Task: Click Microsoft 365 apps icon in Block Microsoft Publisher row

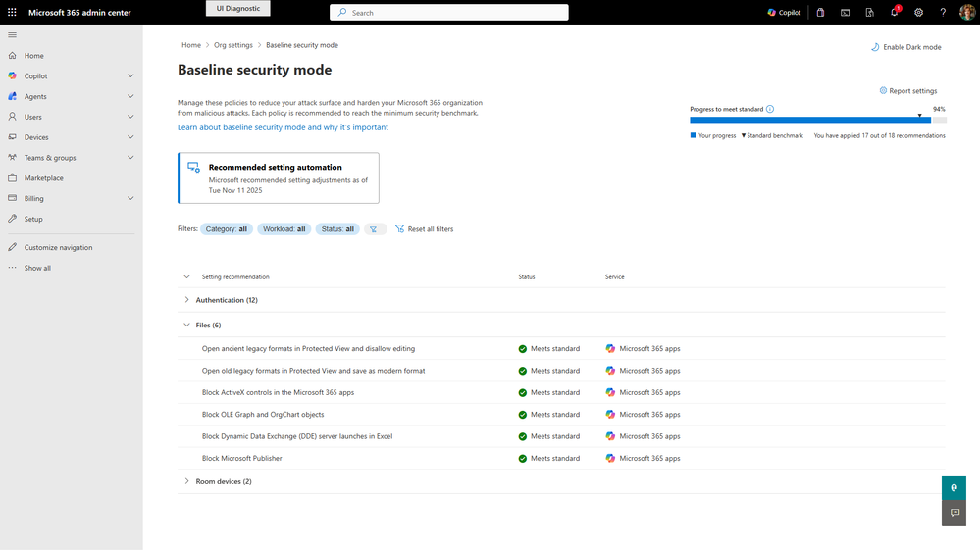Action: click(x=610, y=458)
